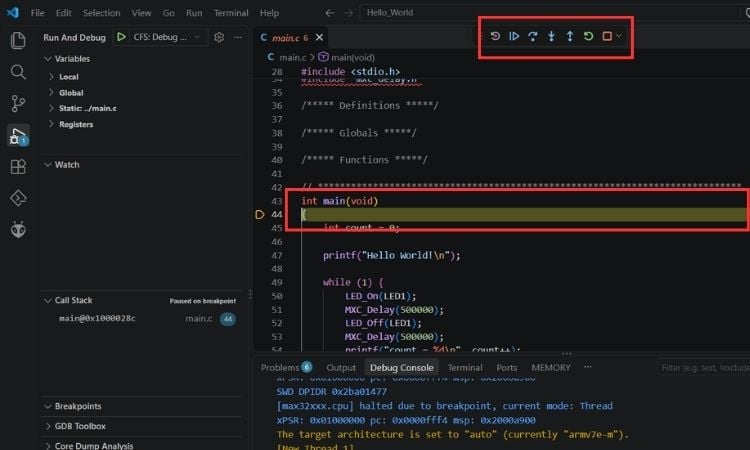Expand the Static: ../main.c node
Viewport: 750px width, 450px height.
point(51,108)
